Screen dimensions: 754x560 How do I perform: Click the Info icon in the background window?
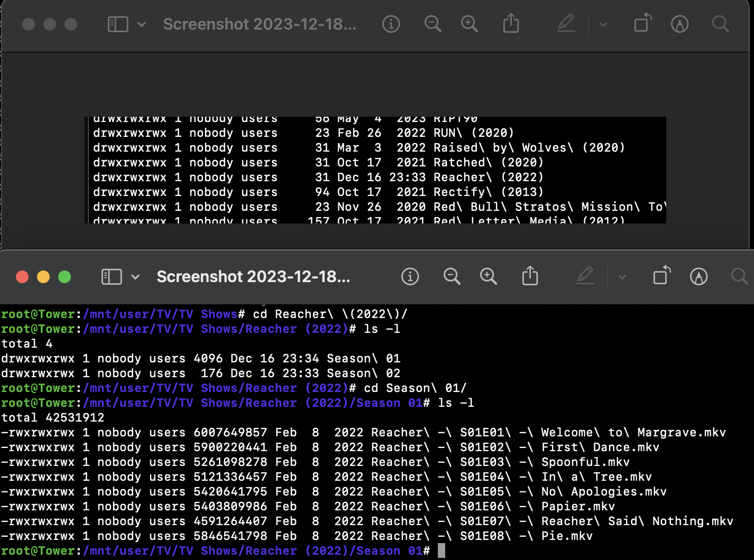tap(391, 24)
